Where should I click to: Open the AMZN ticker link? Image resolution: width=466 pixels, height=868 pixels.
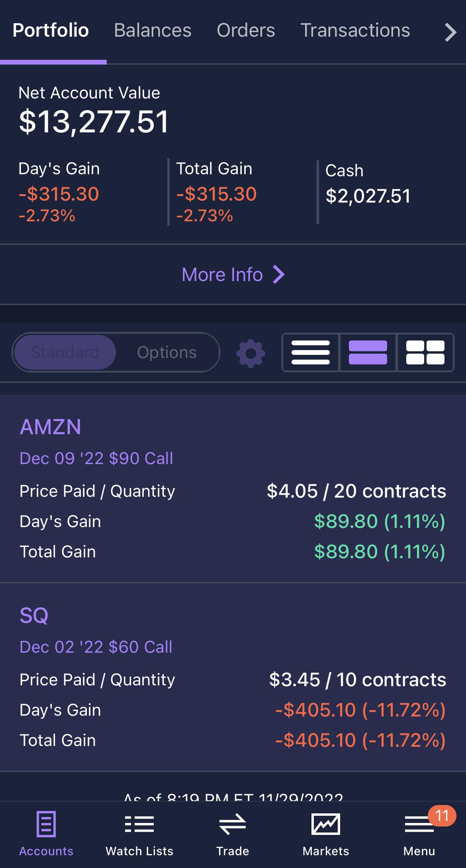[51, 427]
